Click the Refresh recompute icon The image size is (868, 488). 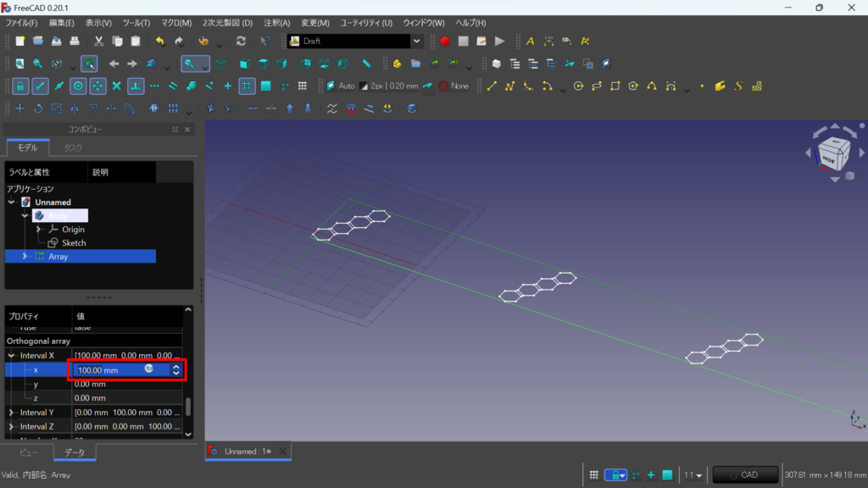pos(241,41)
